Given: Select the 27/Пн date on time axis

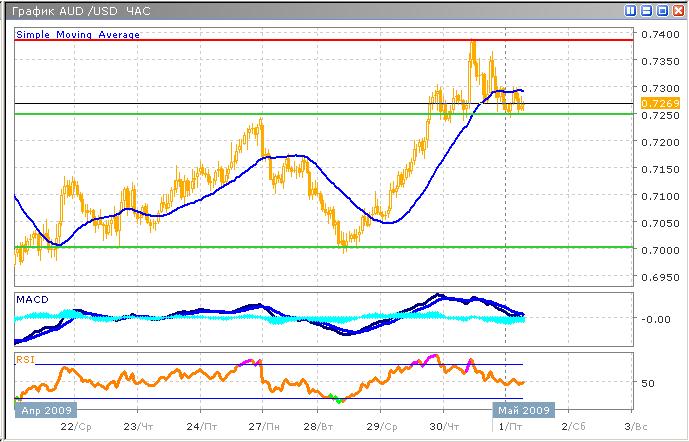Looking at the screenshot, I should (265, 425).
